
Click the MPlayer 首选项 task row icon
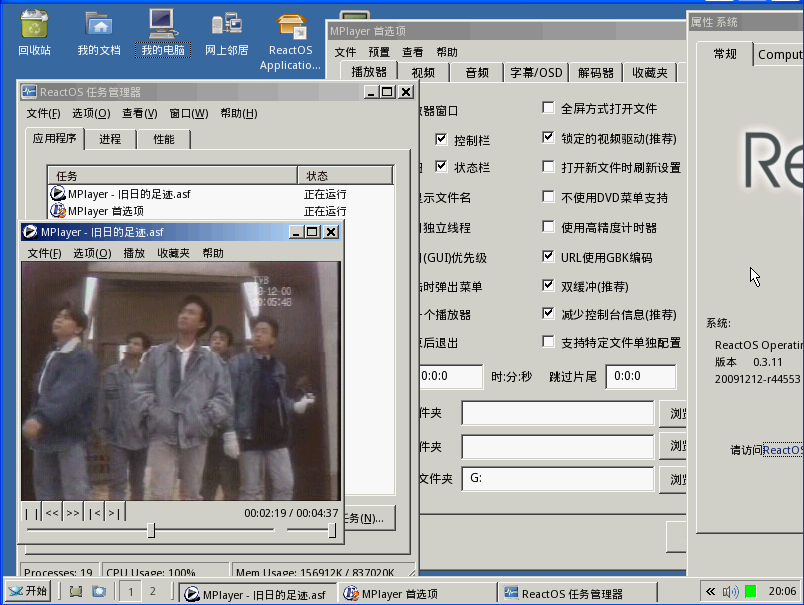tap(57, 210)
